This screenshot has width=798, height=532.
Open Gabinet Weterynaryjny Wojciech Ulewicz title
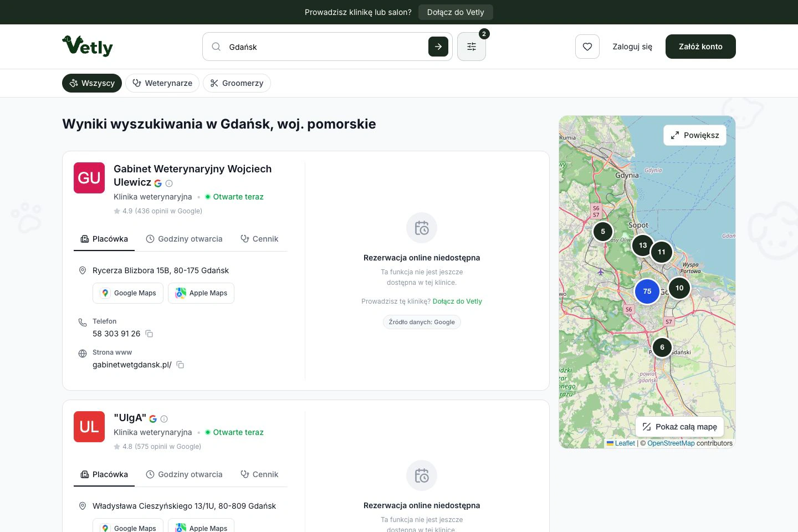pyautogui.click(x=192, y=175)
